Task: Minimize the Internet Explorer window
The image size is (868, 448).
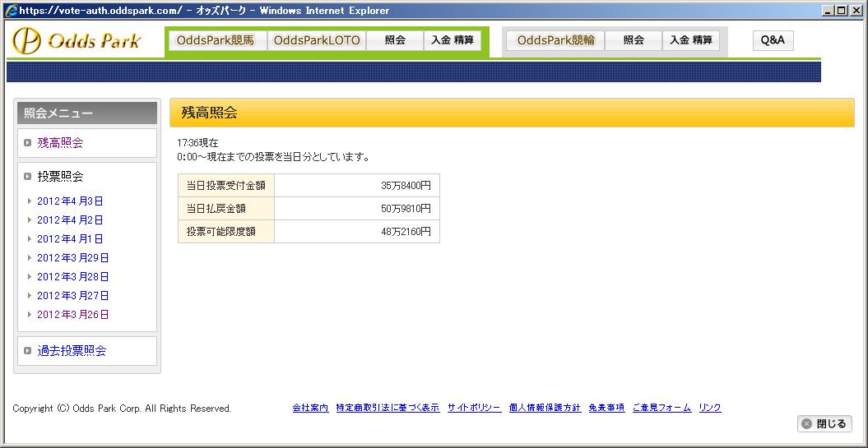Action: pyautogui.click(x=829, y=11)
